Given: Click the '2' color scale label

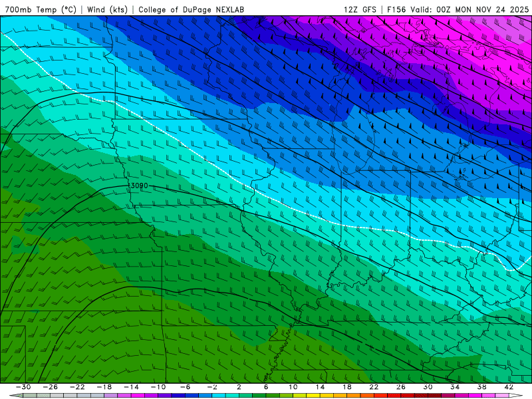Looking at the screenshot, I should (x=239, y=387).
